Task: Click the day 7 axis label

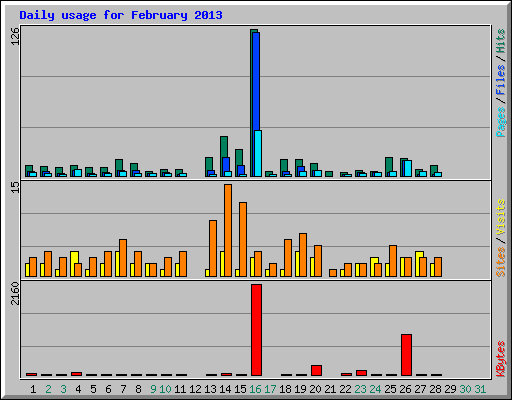Action: pyautogui.click(x=123, y=389)
